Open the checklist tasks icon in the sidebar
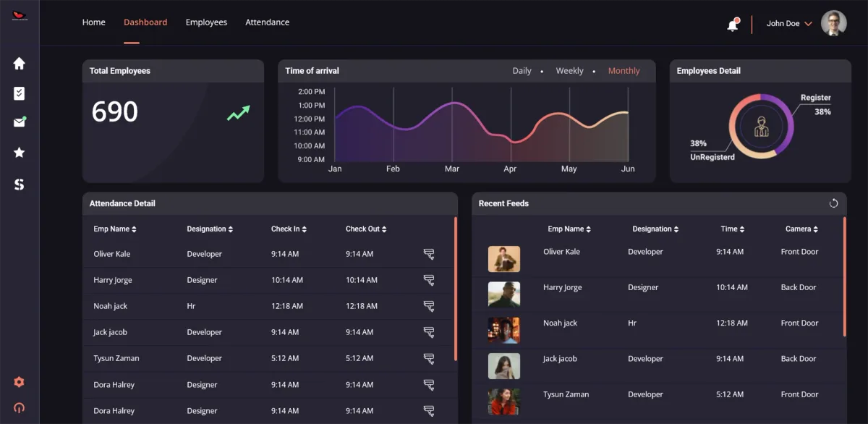Image resolution: width=868 pixels, height=424 pixels. pos(20,93)
